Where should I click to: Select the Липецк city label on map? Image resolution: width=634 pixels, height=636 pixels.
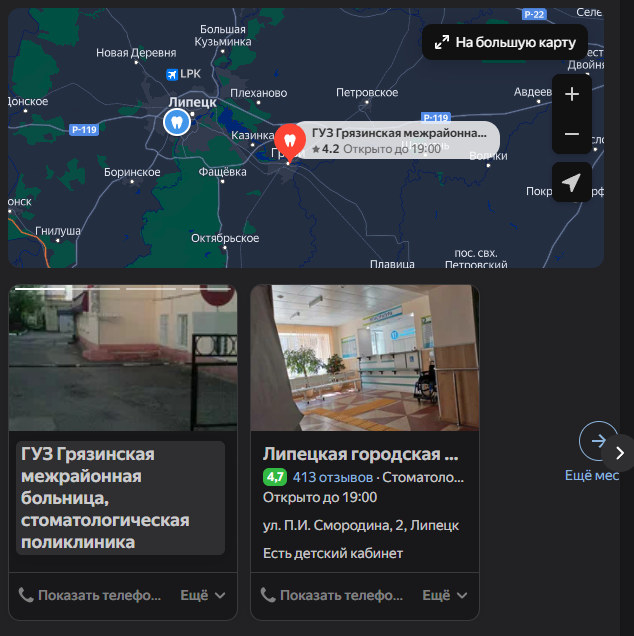pos(192,102)
